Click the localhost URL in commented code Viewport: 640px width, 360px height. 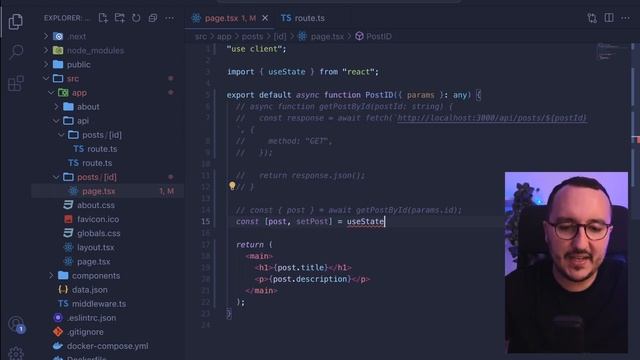click(x=492, y=118)
